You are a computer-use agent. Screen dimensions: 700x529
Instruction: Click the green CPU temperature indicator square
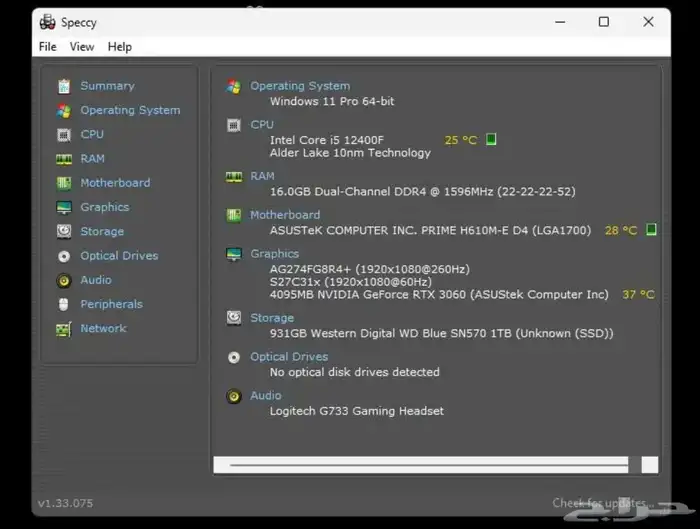(491, 139)
